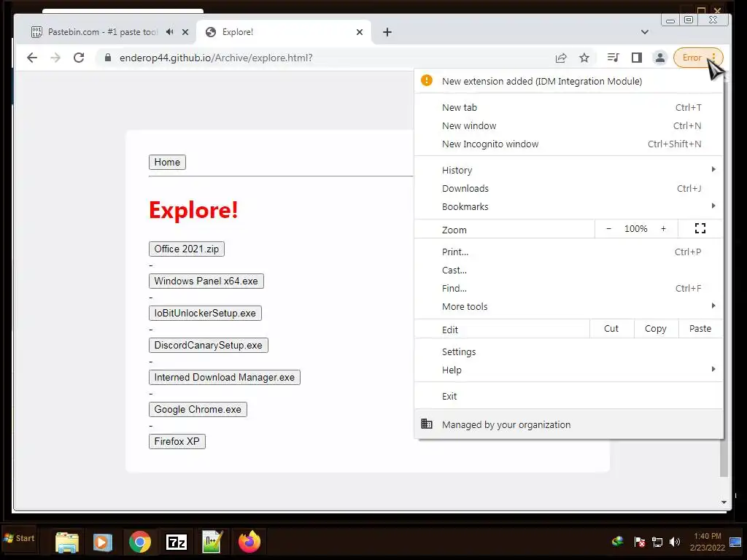This screenshot has width=747, height=560.
Task: Open the Windows Start menu
Action: point(19,539)
